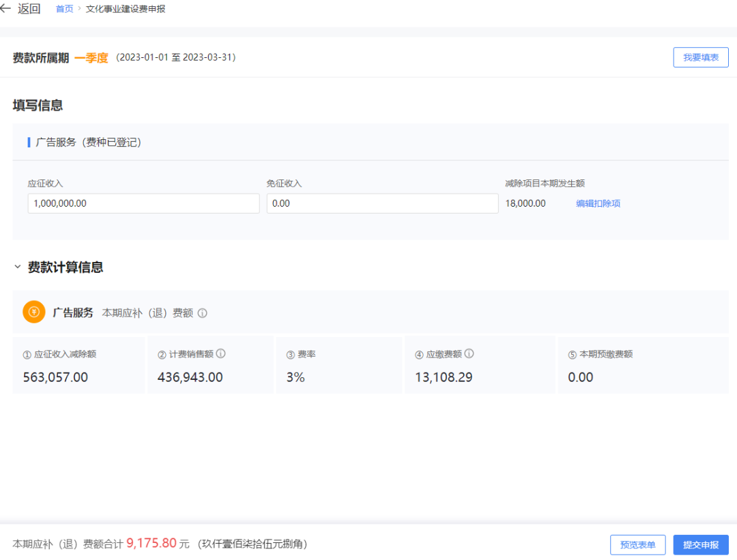The image size is (737, 560).
Task: Click info icon beside 计费销售额
Action: click(x=220, y=354)
